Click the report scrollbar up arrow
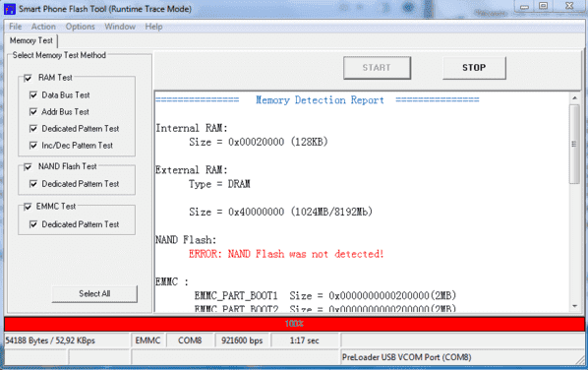This screenshot has height=370, width=588. click(574, 98)
